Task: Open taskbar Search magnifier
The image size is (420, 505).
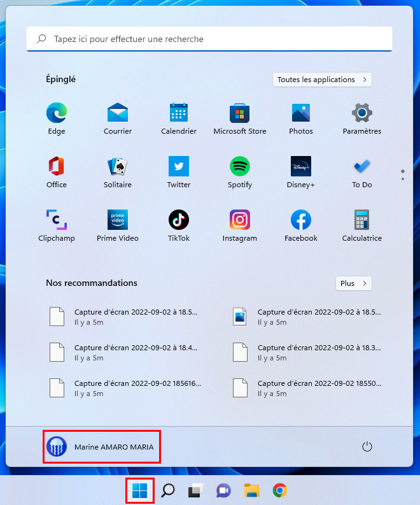Action: 168,490
